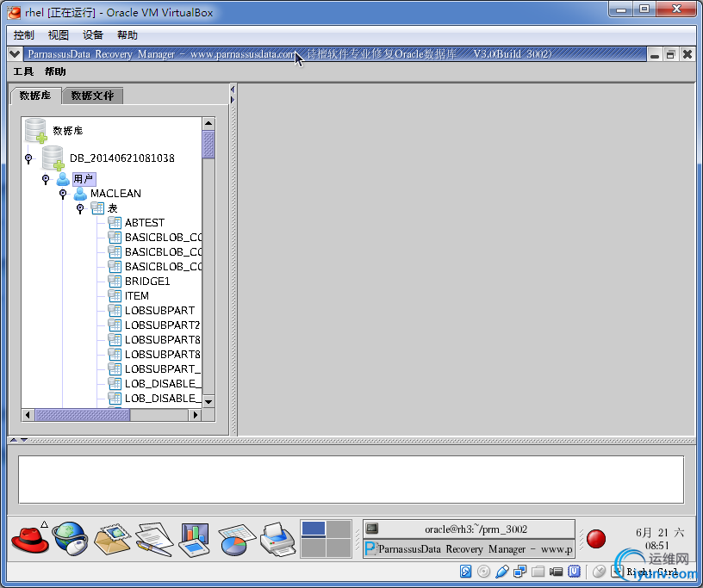The image size is (703, 588).
Task: Open the VirtualBox 视图 menu
Action: tap(59, 35)
